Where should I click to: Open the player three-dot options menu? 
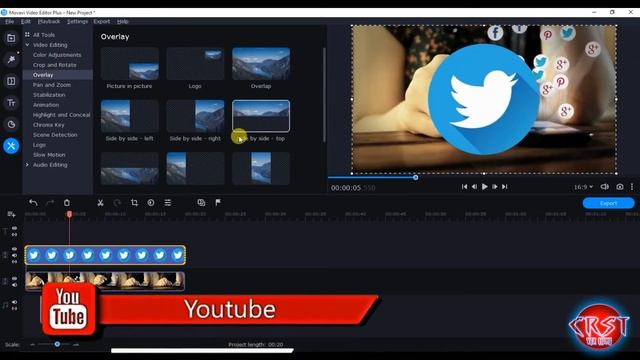(x=632, y=187)
